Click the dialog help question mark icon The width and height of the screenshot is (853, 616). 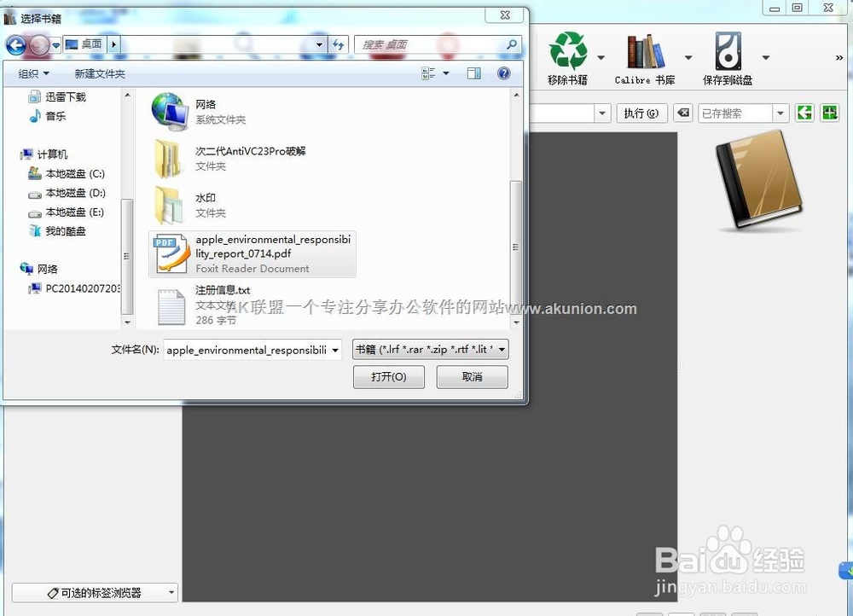tap(503, 73)
